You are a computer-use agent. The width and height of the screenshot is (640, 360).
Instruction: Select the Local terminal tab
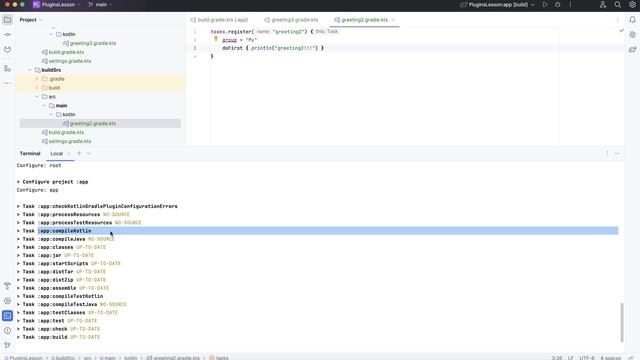57,153
